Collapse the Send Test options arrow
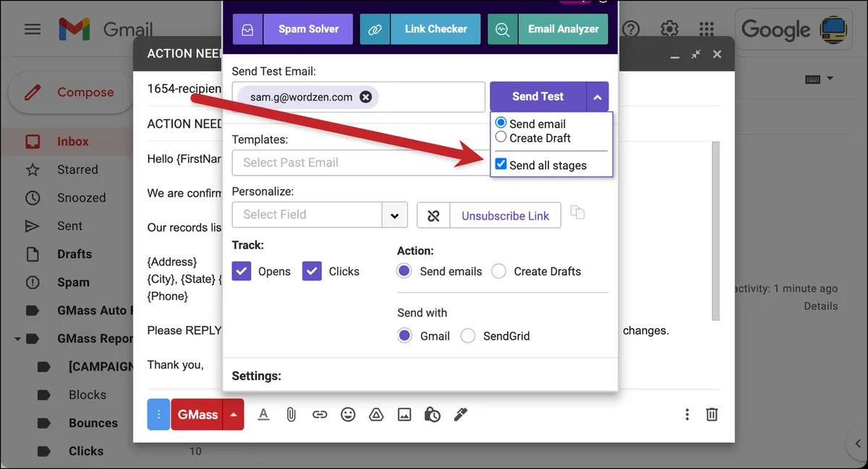Viewport: 868px width, 469px height. point(597,97)
